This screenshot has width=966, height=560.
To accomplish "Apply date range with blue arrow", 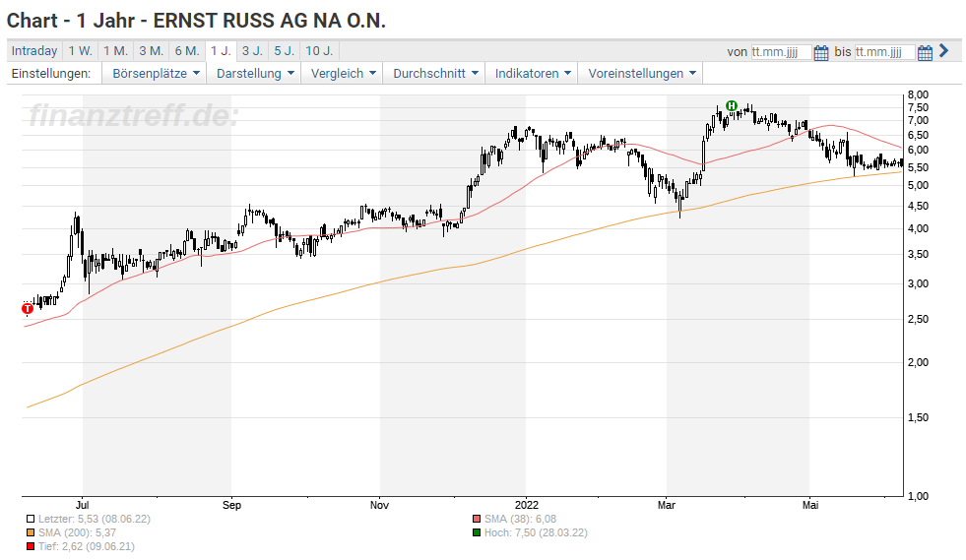I will coord(943,51).
